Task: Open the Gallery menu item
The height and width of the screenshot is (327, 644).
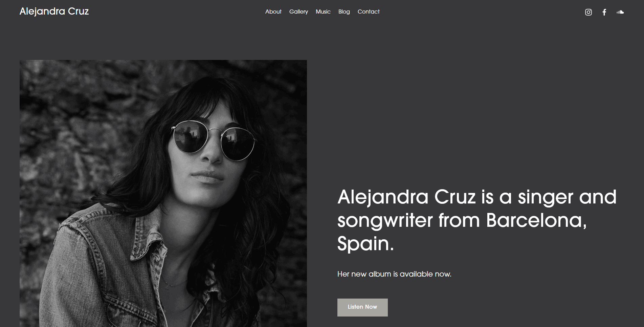Action: pyautogui.click(x=298, y=12)
